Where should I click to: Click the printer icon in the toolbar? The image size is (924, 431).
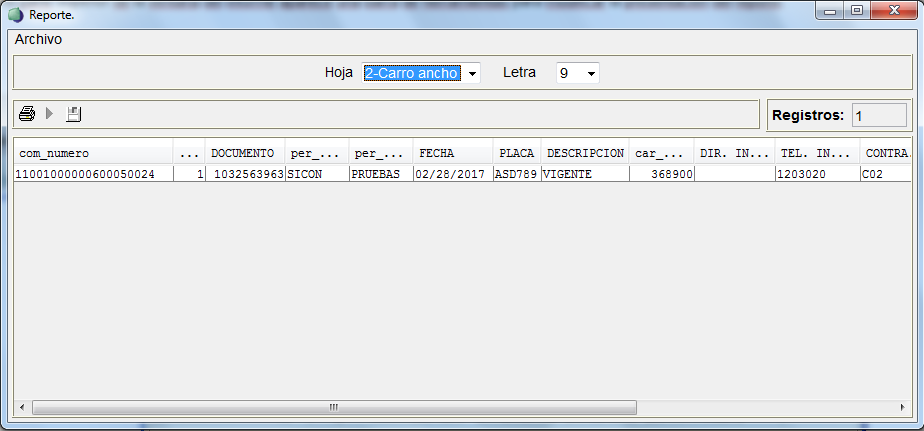[27, 114]
